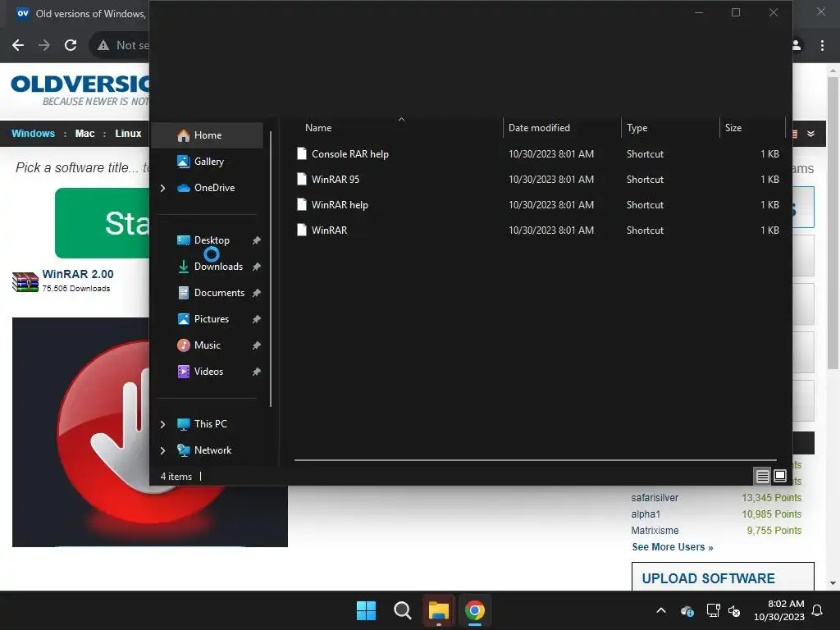The width and height of the screenshot is (840, 630).
Task: Select This PC in navigation pane
Action: tap(210, 424)
